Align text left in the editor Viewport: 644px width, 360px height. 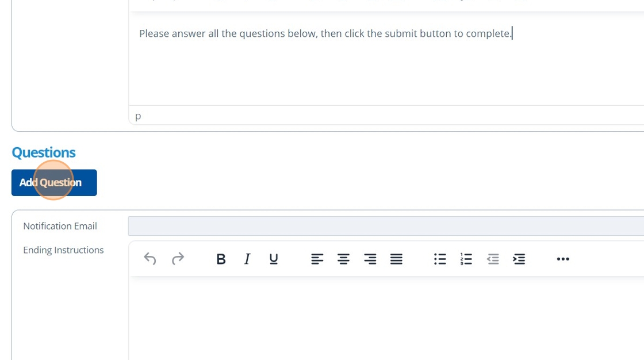coord(317,259)
